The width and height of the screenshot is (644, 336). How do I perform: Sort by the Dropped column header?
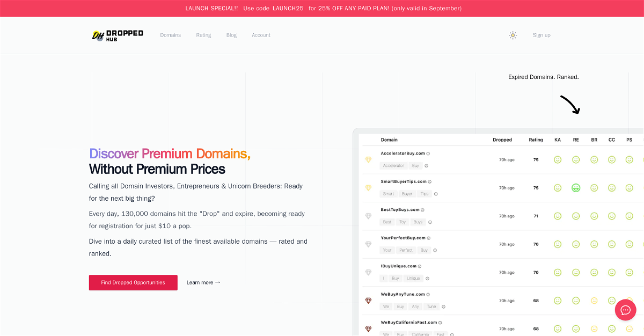pos(502,140)
